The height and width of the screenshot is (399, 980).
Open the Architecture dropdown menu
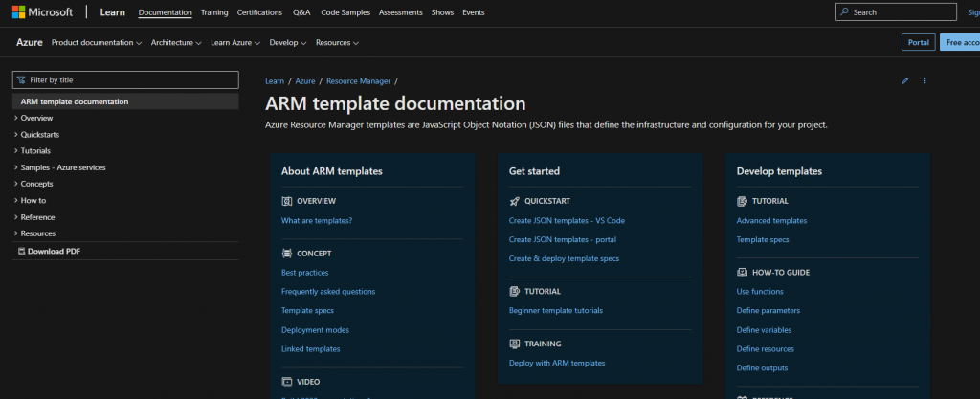(176, 43)
